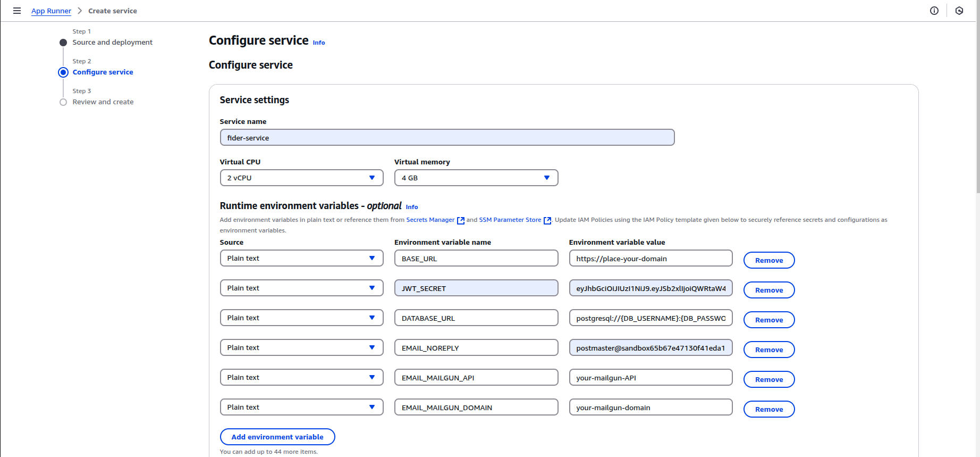980x457 pixels.
Task: Click App Runner breadcrumb link
Action: click(51, 11)
